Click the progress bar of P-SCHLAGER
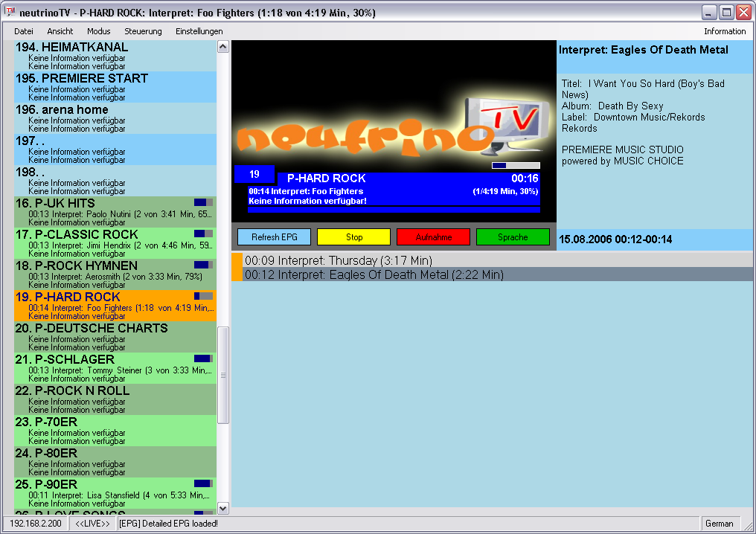 [203, 358]
